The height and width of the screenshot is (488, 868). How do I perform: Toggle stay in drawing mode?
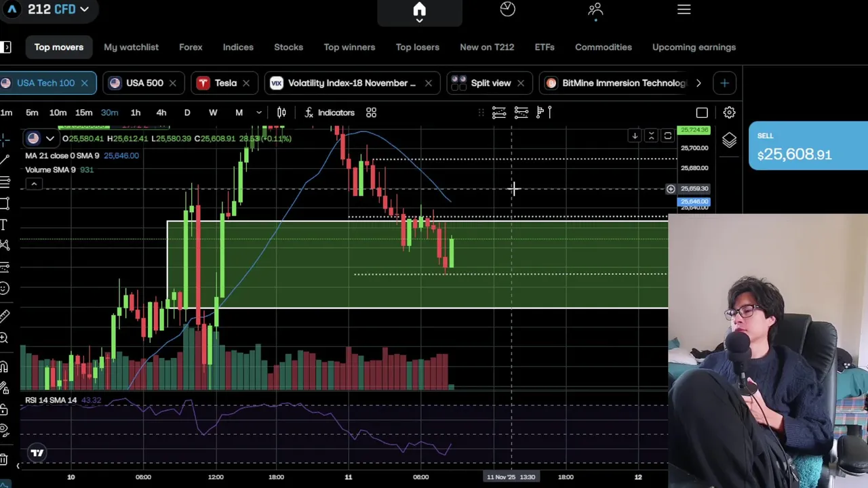pyautogui.click(x=5, y=388)
